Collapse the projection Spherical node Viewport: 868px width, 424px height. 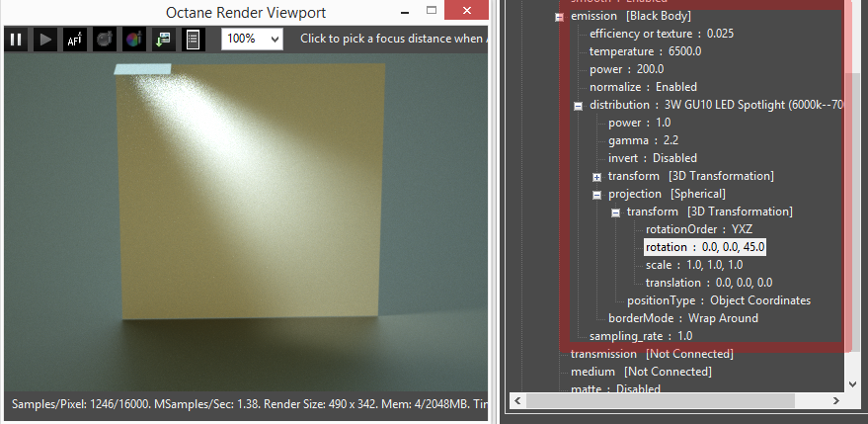coord(596,195)
